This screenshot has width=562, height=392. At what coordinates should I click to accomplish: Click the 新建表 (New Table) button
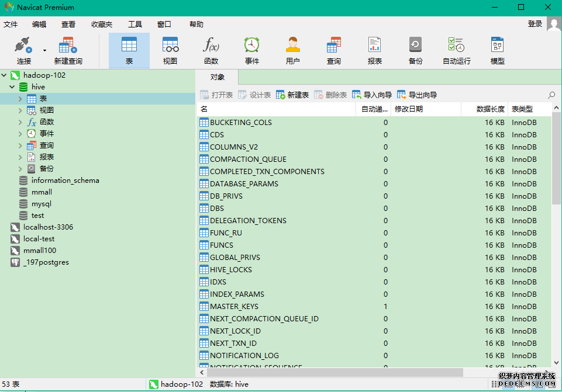292,95
